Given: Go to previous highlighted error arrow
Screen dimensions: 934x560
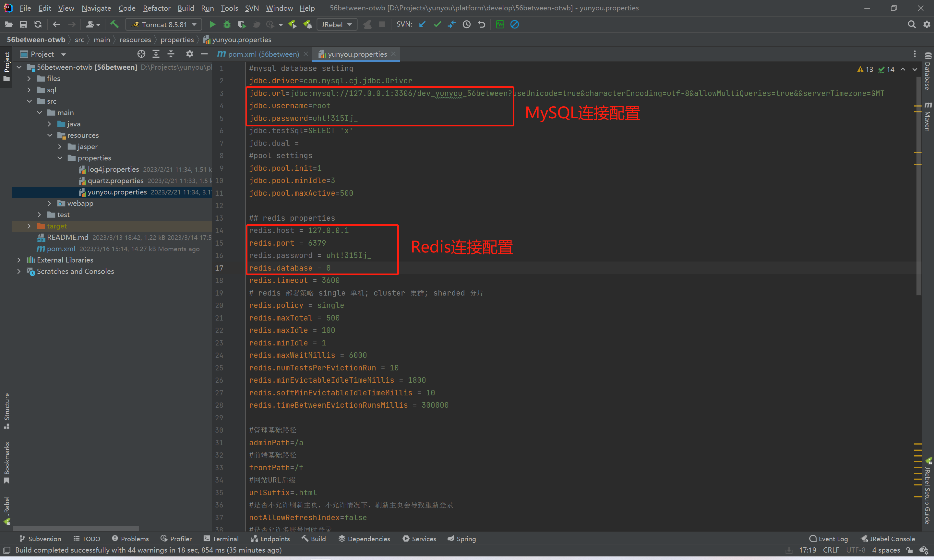Looking at the screenshot, I should point(903,69).
